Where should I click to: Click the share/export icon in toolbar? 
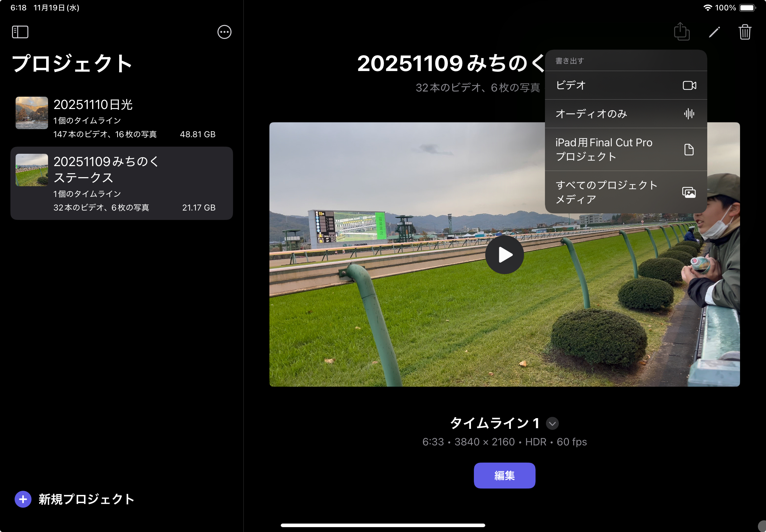tap(681, 32)
